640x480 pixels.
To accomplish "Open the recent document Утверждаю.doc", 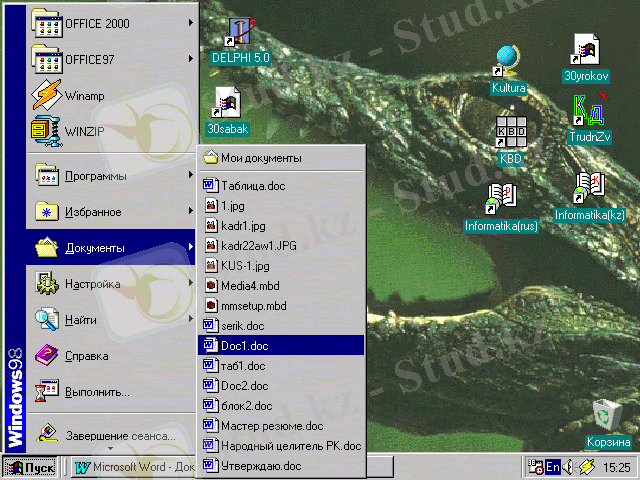I will click(x=281, y=466).
